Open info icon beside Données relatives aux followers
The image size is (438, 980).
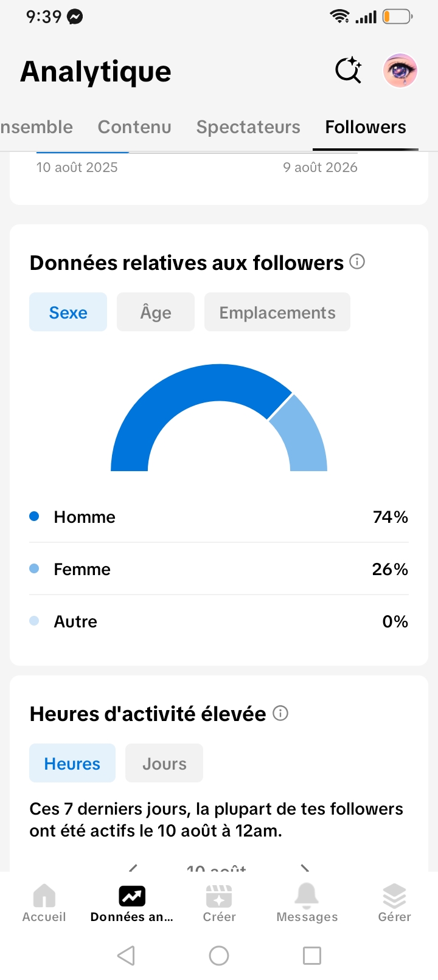pyautogui.click(x=358, y=262)
